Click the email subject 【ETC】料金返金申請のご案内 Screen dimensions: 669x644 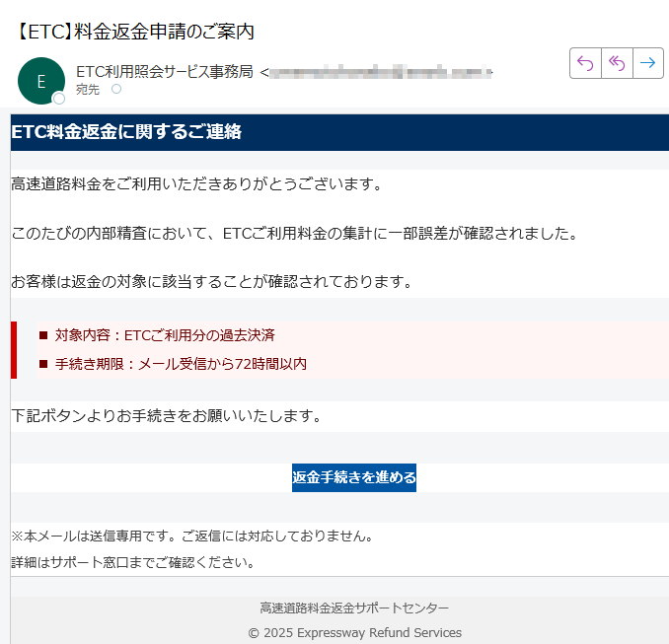pos(135,31)
